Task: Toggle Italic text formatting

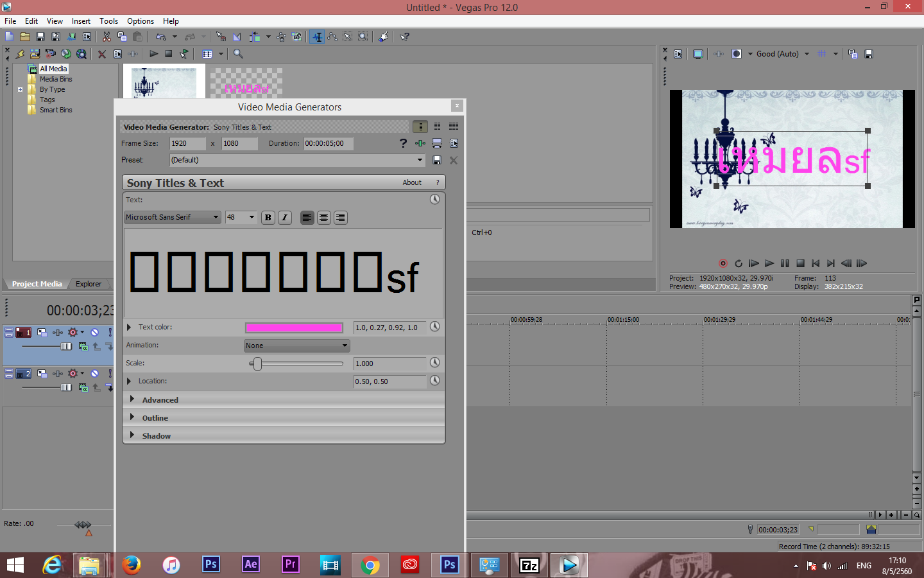Action: (285, 218)
